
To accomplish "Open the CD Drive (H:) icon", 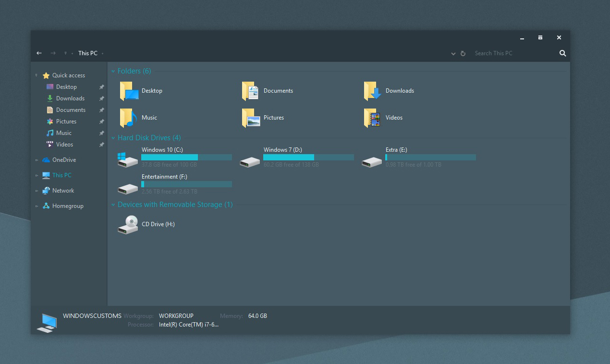I will [x=127, y=224].
